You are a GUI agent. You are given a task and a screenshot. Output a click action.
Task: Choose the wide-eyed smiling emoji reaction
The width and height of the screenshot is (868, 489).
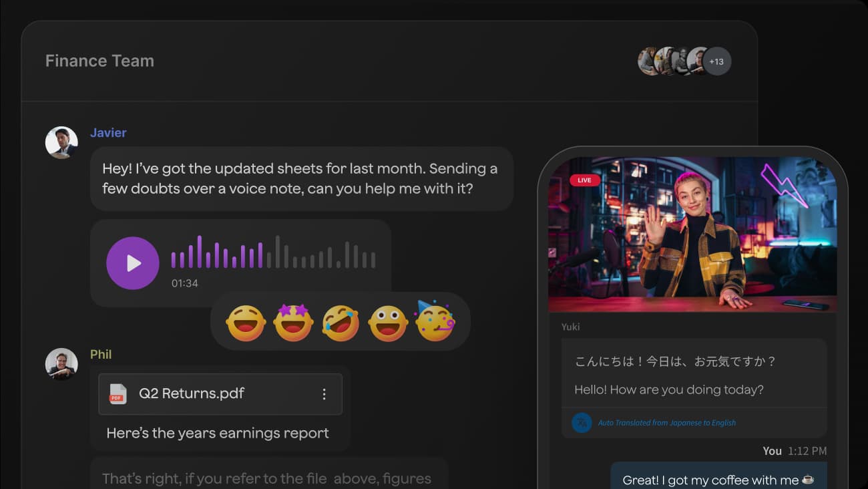pos(388,323)
